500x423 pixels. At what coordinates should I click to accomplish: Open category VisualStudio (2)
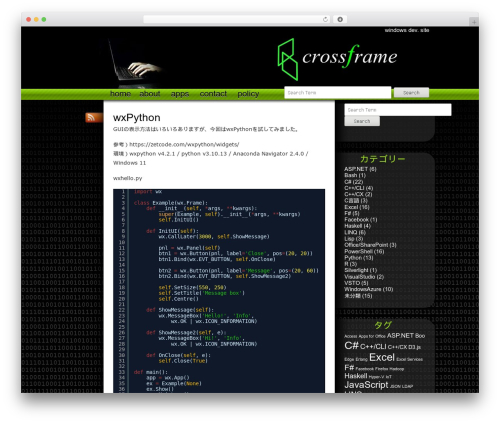coord(364,277)
